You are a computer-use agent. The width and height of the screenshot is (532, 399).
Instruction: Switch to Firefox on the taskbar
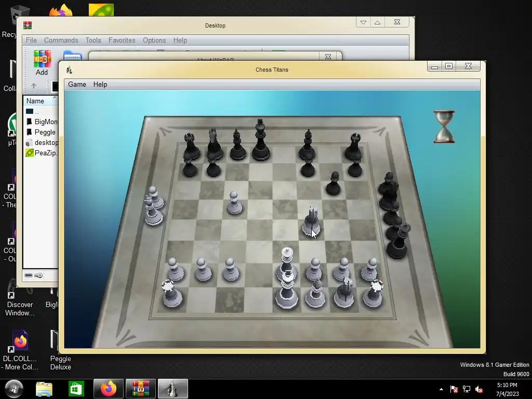tap(108, 389)
